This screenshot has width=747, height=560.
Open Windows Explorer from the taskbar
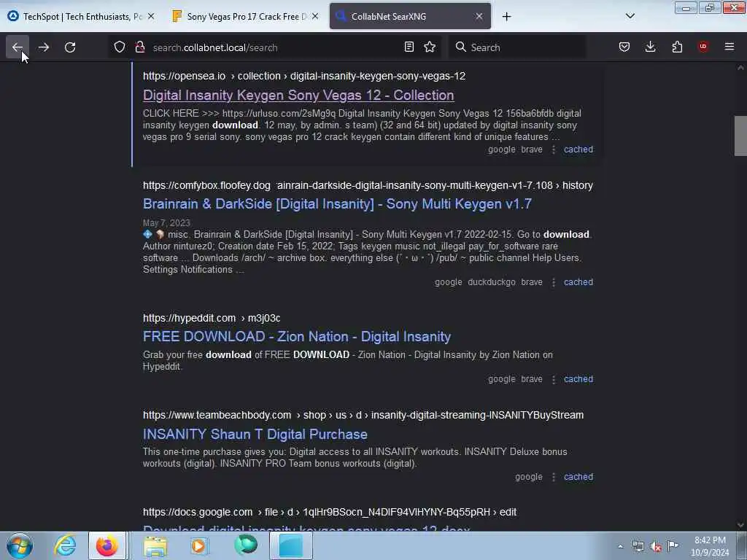tap(155, 545)
